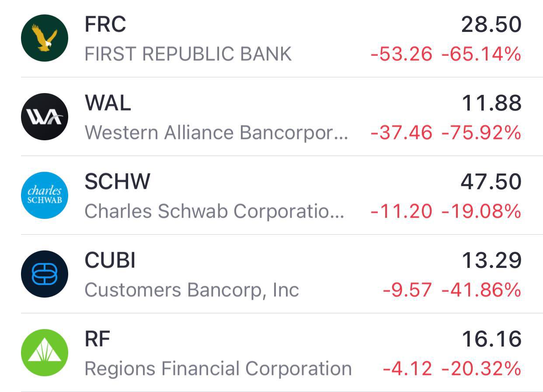The width and height of the screenshot is (543, 392).
Task: Tap the Customers Bancorp CUBI logo
Action: 45,274
